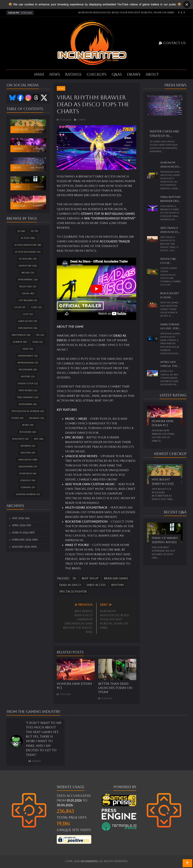Expand the January 2026 archive
The width and height of the screenshot is (193, 868).
pyautogui.click(x=24, y=547)
